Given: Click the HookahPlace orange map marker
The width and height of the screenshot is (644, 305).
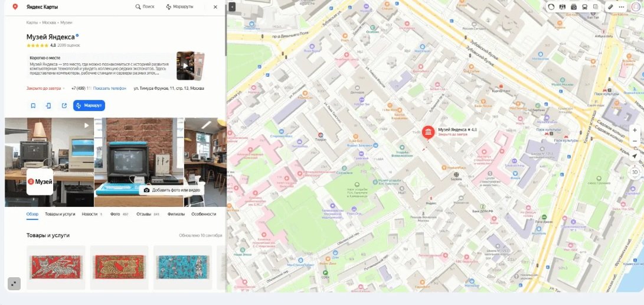Looking at the screenshot, I should pyautogui.click(x=443, y=168).
